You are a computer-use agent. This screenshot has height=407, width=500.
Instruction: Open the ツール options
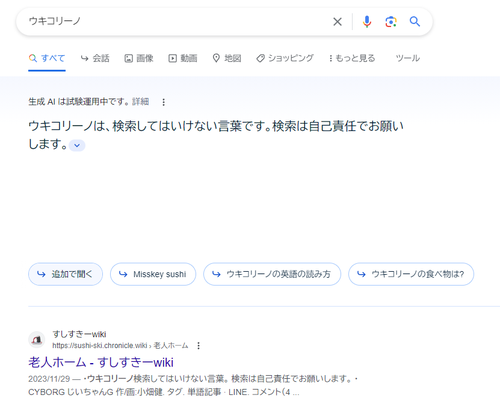coord(407,58)
